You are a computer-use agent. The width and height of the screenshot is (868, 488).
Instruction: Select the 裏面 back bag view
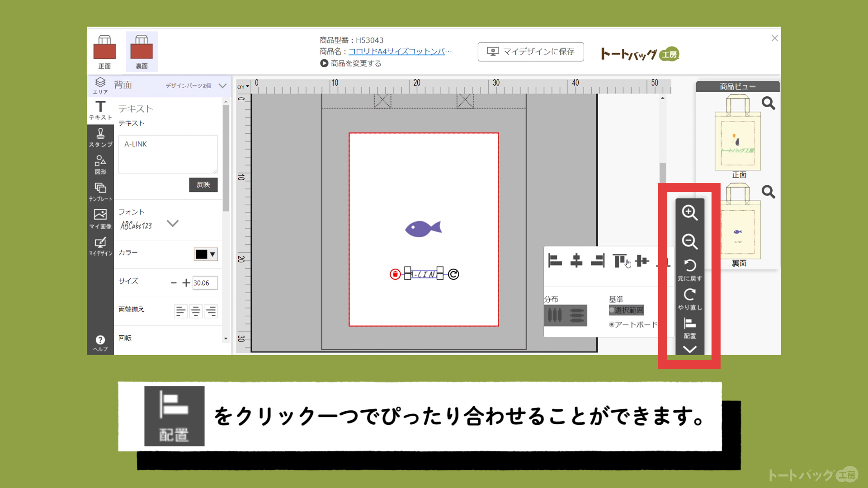point(142,52)
